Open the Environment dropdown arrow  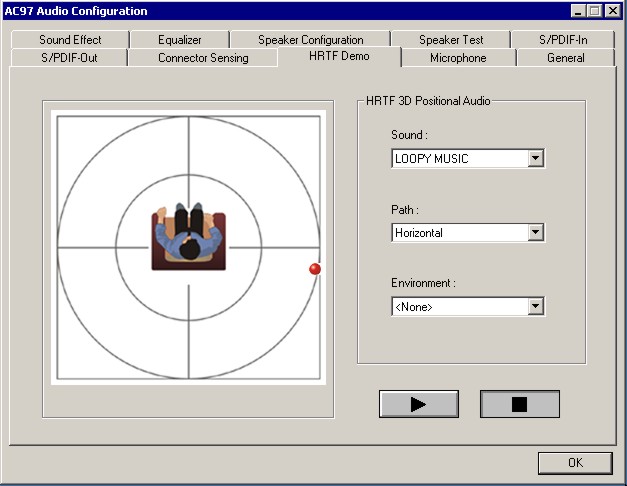coord(535,306)
